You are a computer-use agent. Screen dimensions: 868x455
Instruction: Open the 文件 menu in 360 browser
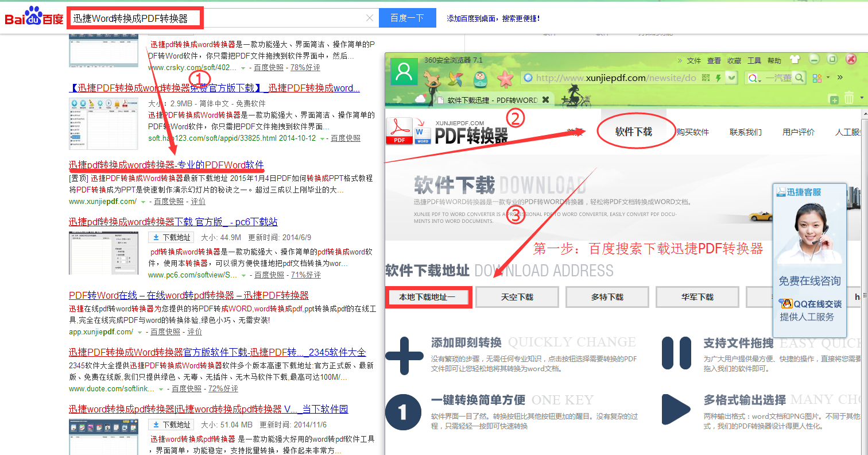coord(694,60)
